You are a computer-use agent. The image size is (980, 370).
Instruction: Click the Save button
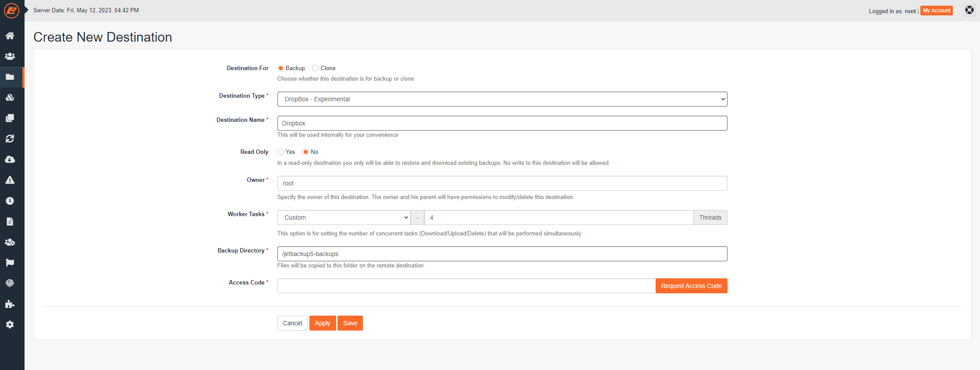tap(350, 323)
